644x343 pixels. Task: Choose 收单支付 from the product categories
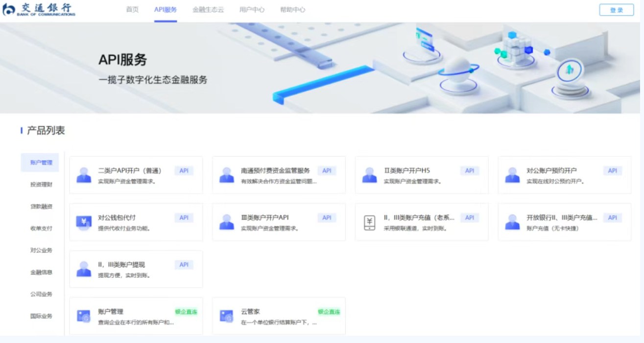41,228
